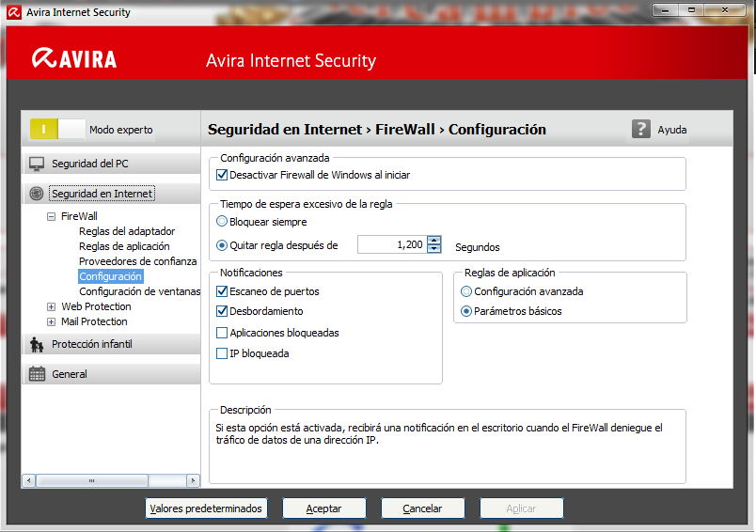Viewport: 756px width, 532px height.
Task: Select Configuración avanzada under Reglas de aplicación
Action: tap(466, 291)
